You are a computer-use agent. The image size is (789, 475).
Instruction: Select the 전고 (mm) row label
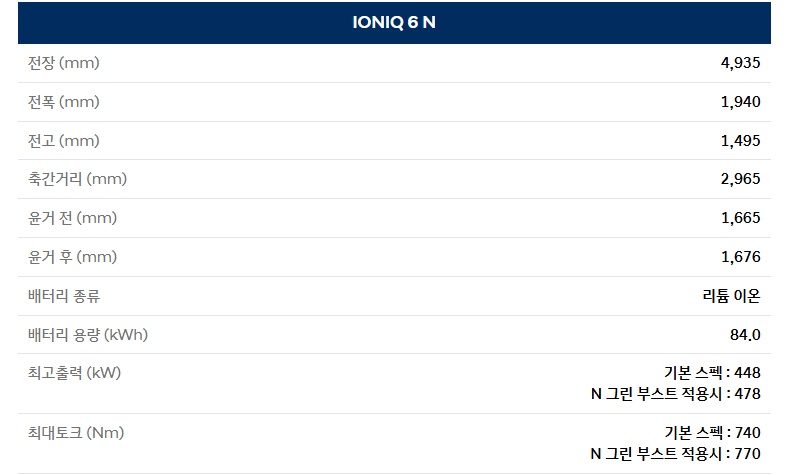pyautogui.click(x=64, y=141)
